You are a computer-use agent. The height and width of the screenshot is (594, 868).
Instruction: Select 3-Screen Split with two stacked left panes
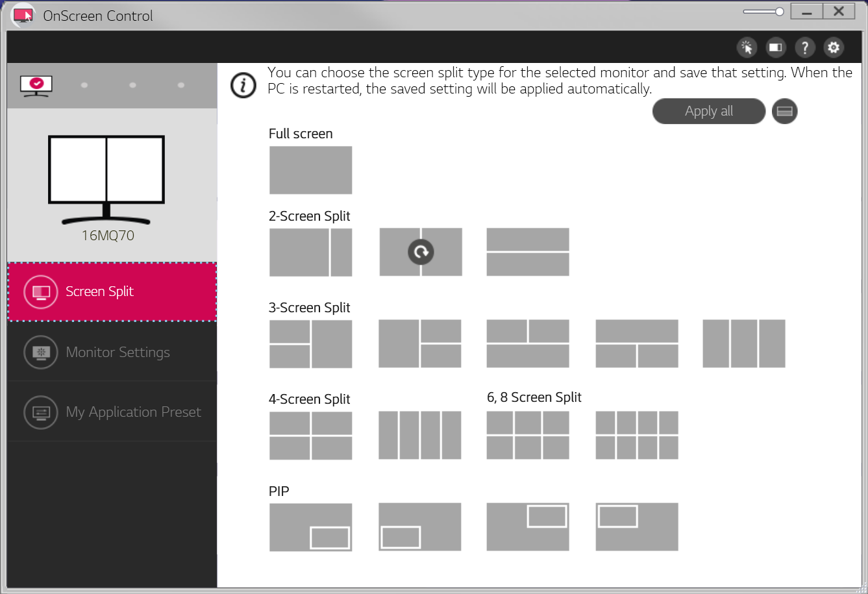coord(310,344)
